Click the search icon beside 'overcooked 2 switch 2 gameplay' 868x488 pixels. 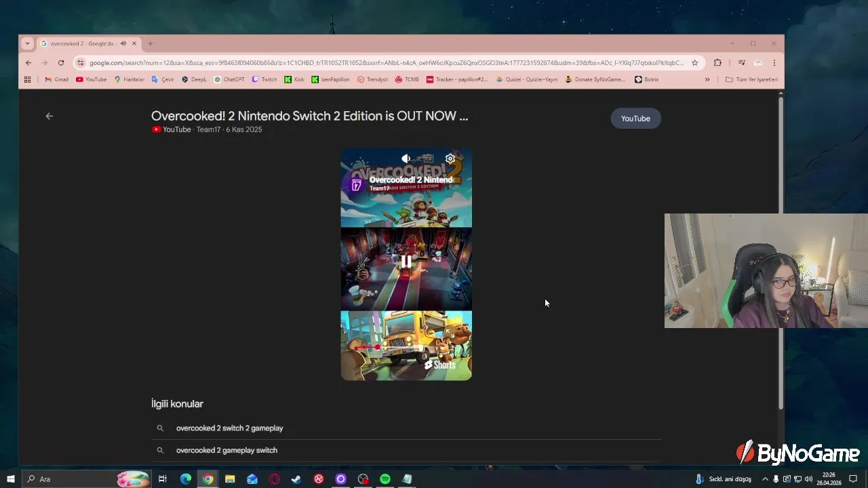coord(160,428)
